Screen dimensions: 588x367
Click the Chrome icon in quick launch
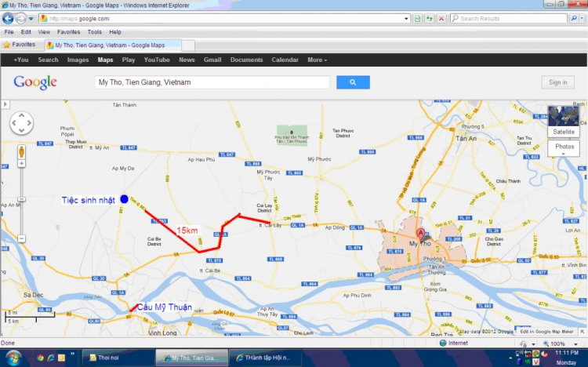(40, 358)
